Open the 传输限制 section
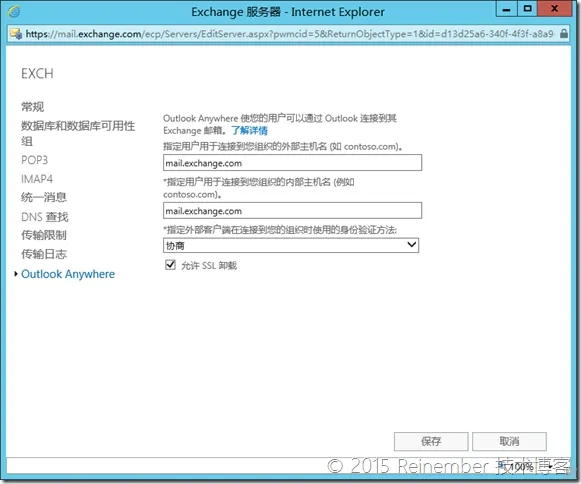 coord(44,235)
